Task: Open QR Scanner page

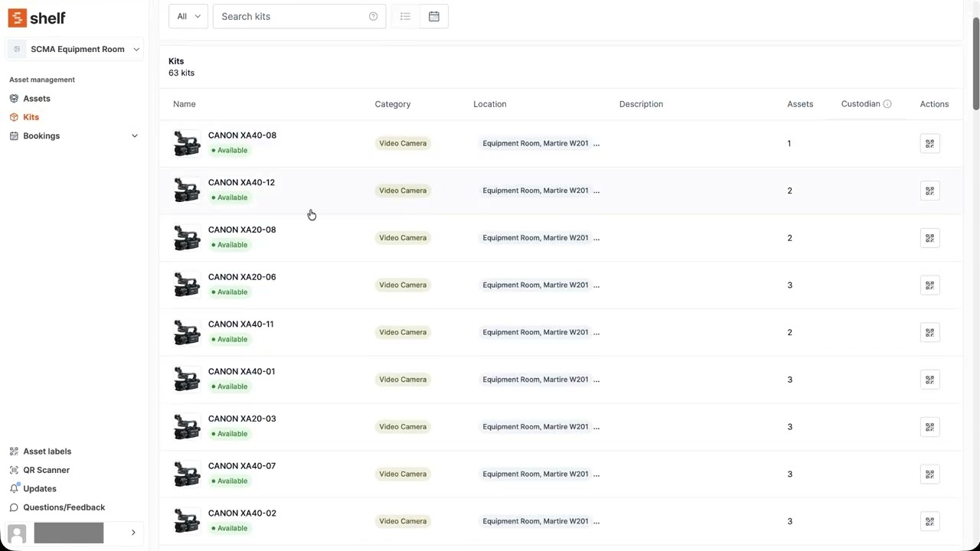Action: 46,470
